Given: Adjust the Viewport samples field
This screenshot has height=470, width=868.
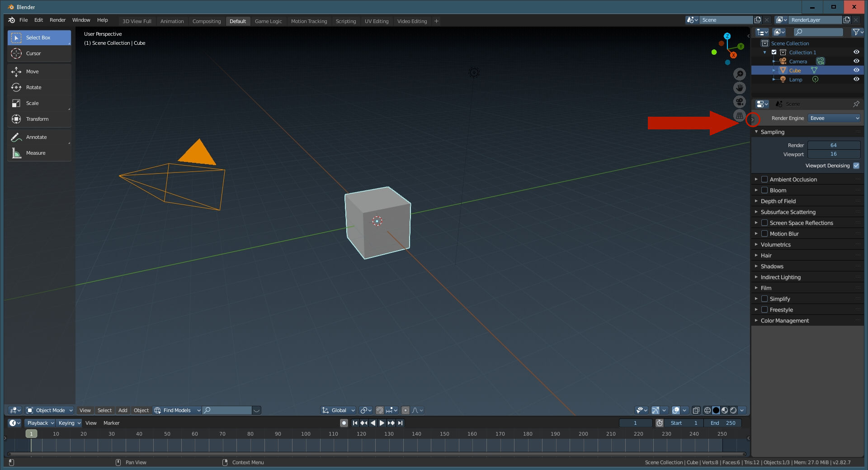Looking at the screenshot, I should pos(834,154).
